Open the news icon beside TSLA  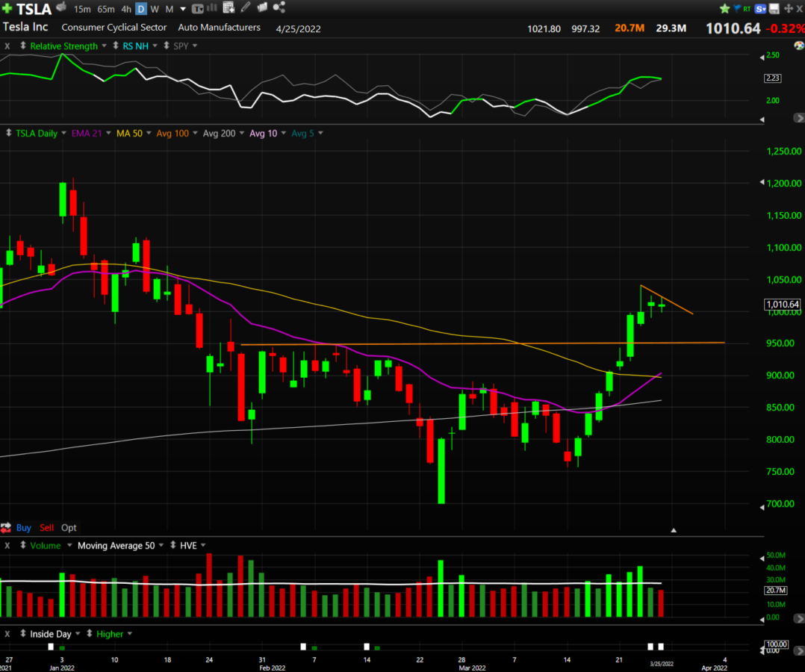61,7
